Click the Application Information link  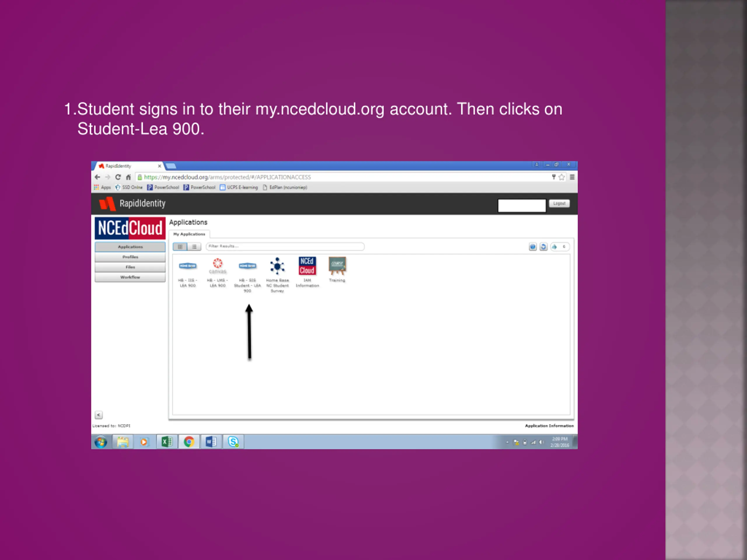pyautogui.click(x=549, y=426)
